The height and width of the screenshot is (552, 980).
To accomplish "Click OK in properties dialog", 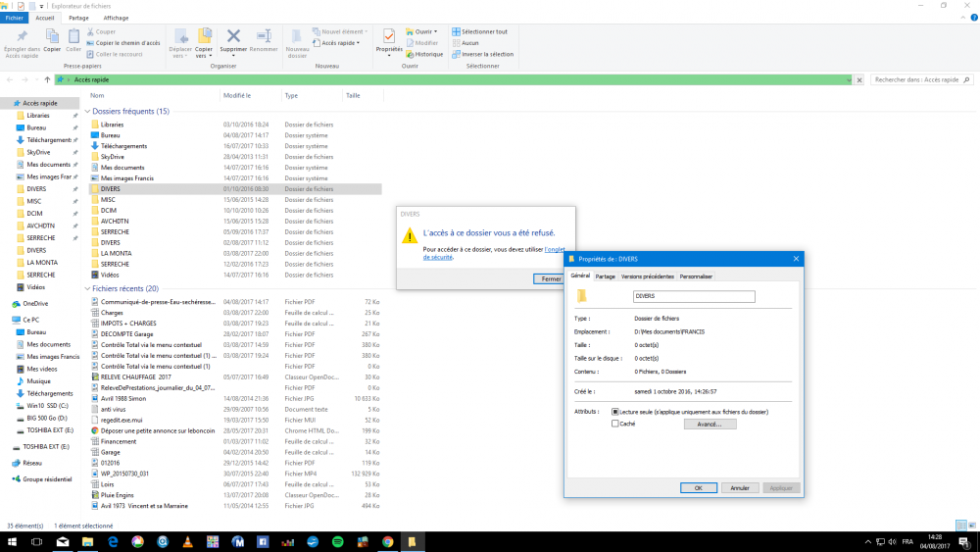I will coord(698,488).
